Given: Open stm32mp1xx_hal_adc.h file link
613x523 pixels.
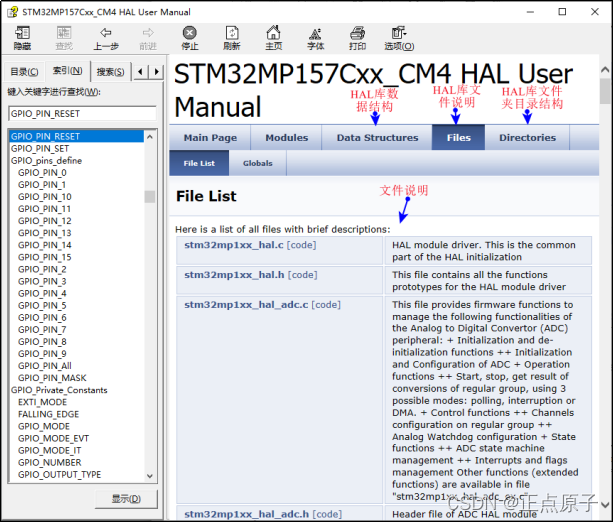Looking at the screenshot, I should click(x=247, y=514).
